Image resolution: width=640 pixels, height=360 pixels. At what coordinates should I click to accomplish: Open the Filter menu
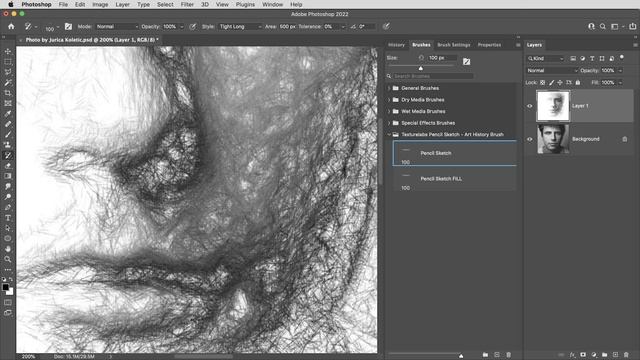coord(187,4)
